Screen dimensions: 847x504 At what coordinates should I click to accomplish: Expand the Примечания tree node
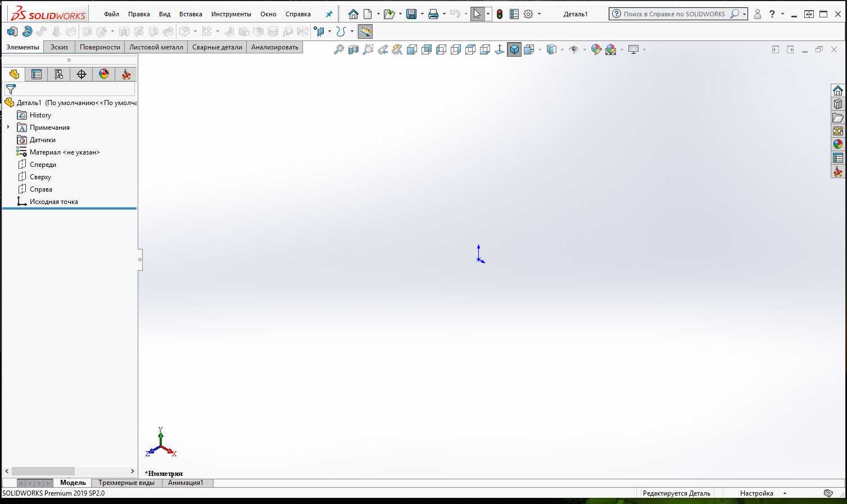tap(8, 128)
